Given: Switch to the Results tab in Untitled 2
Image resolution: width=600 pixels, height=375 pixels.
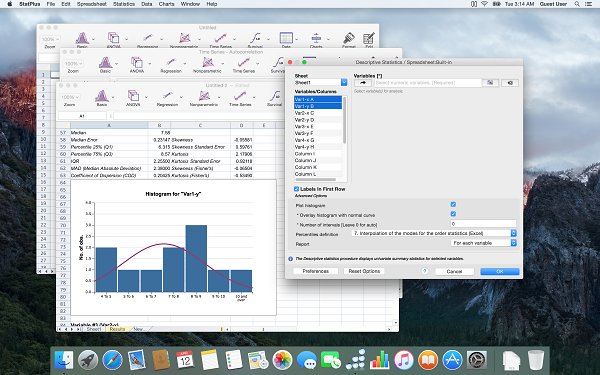Looking at the screenshot, I should [x=117, y=329].
